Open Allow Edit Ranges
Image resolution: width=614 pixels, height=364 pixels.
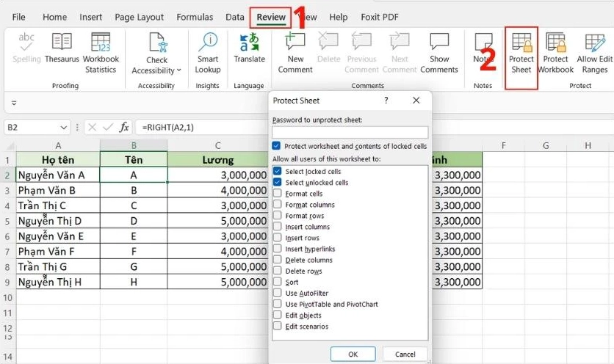click(x=594, y=53)
